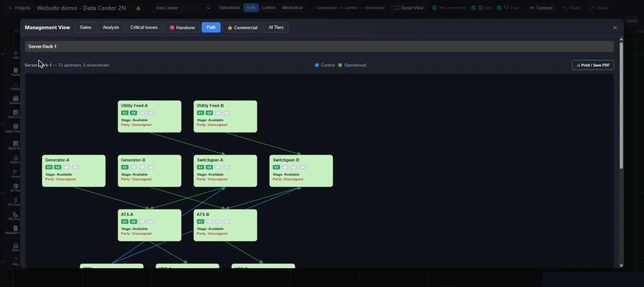
Task: Select the Generator-A node card
Action: 74,171
